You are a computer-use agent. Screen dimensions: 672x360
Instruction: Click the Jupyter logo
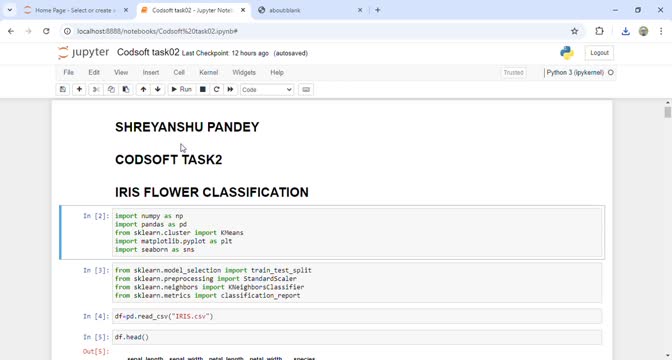tap(84, 53)
